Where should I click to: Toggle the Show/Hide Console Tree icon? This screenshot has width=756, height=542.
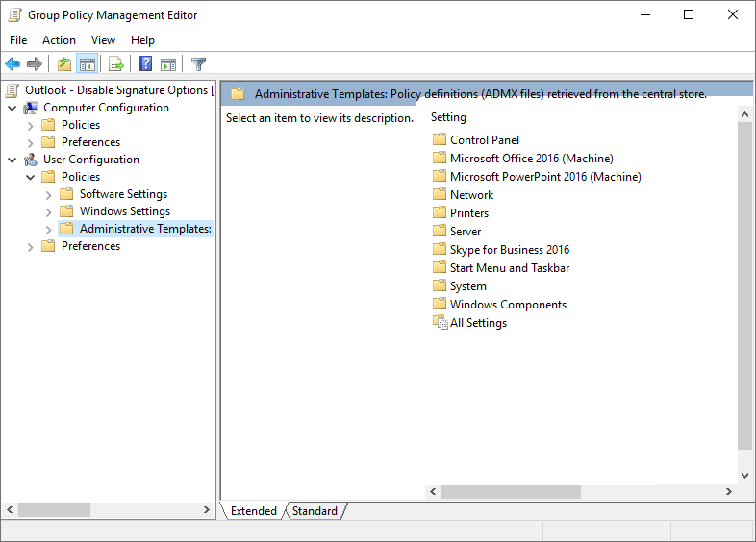coord(88,64)
